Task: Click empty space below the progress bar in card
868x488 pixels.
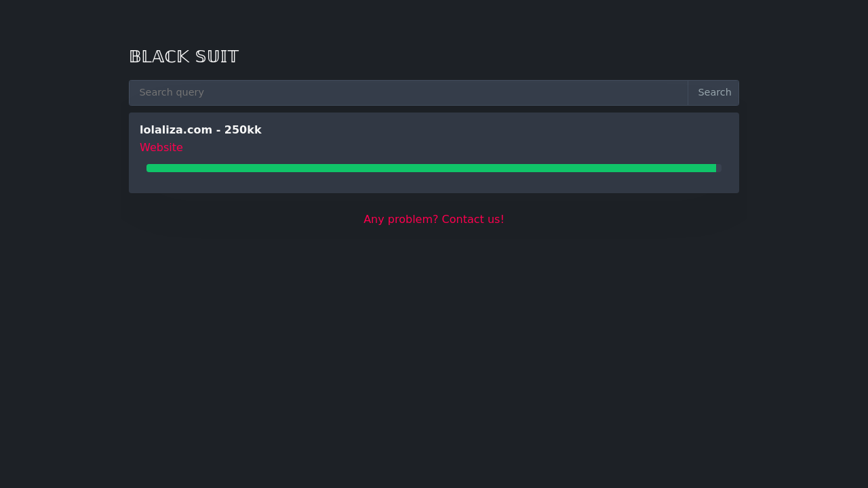Action: click(x=434, y=183)
